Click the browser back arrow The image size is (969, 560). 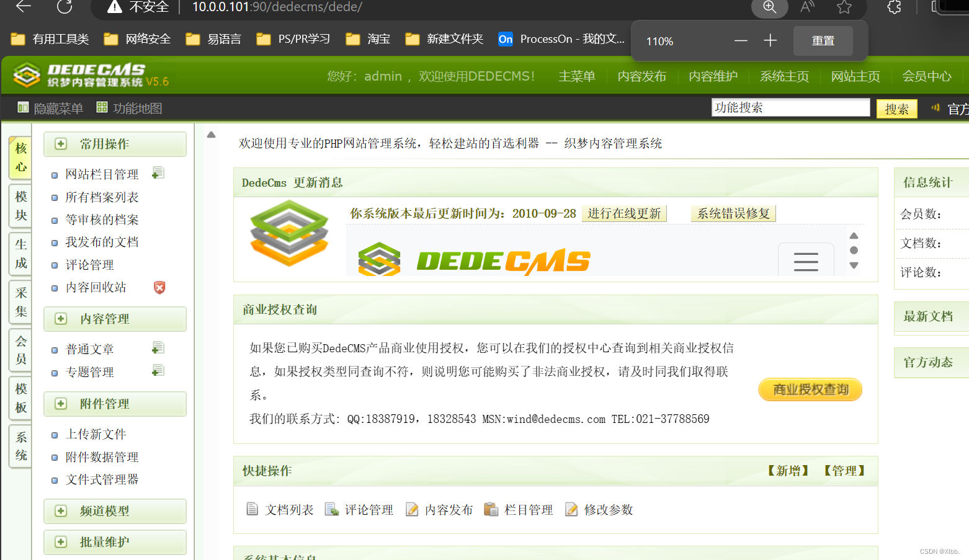tap(24, 7)
